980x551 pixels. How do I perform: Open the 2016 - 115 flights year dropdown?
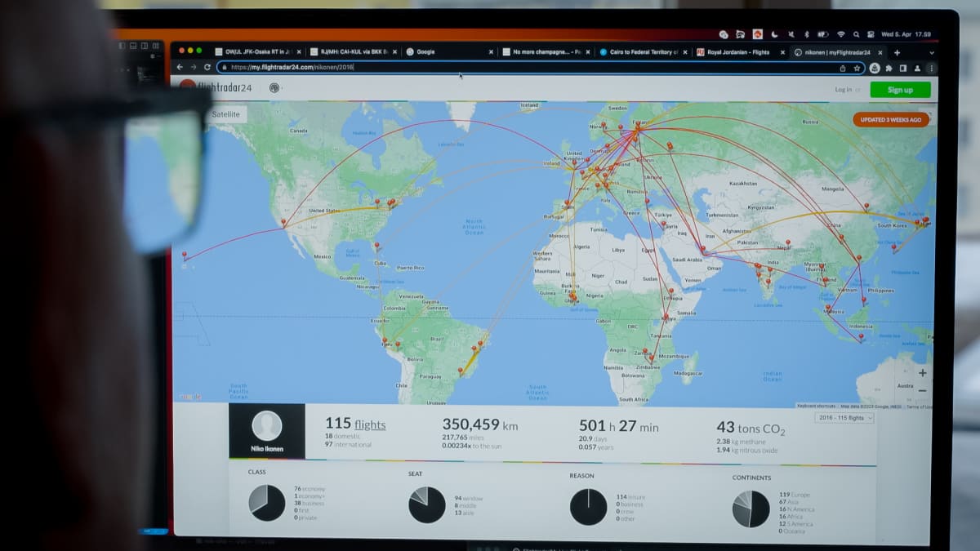coord(844,418)
